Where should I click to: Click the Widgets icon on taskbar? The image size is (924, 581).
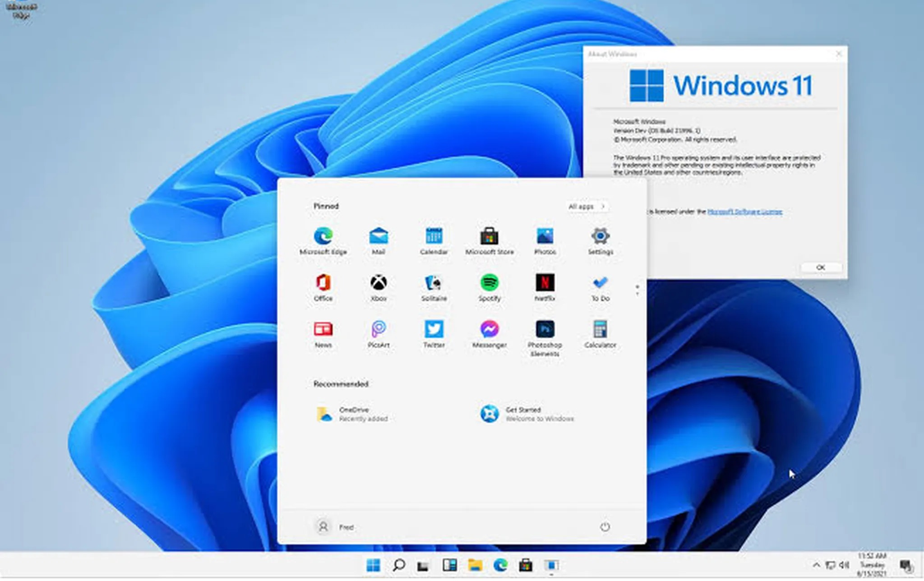(x=449, y=565)
